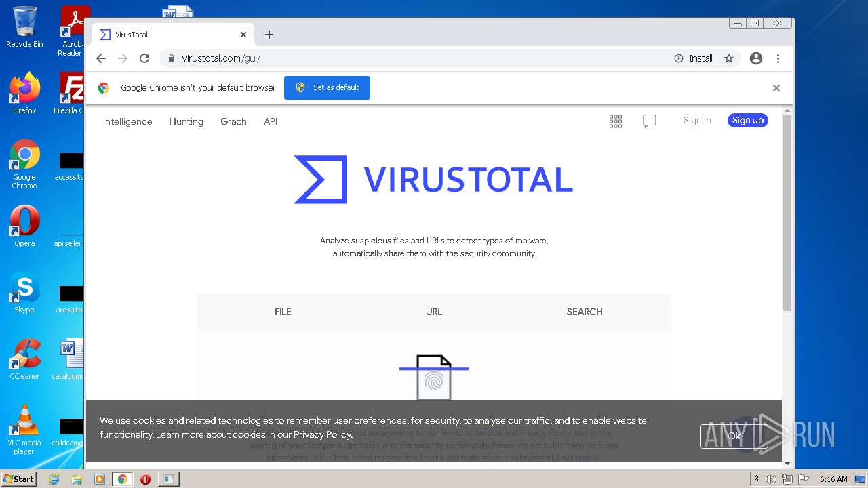Select the FileZilla desktop icon
Image resolution: width=868 pixels, height=488 pixels.
(69, 94)
